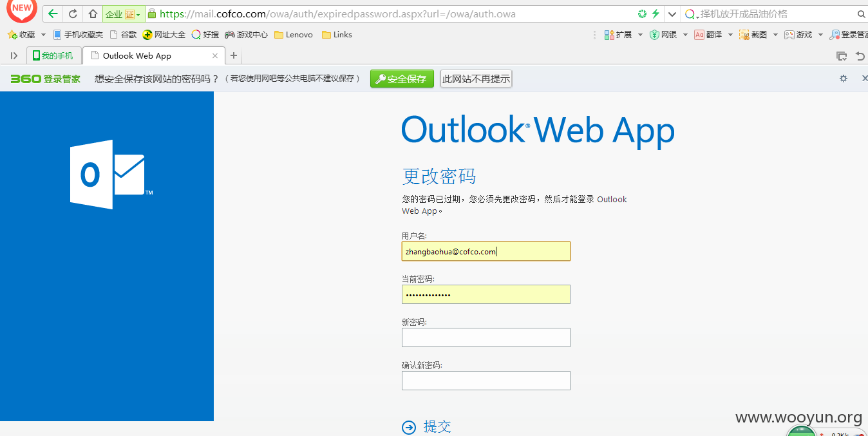Open the 游戏中心 bookmark
The width and height of the screenshot is (868, 436).
(x=246, y=35)
